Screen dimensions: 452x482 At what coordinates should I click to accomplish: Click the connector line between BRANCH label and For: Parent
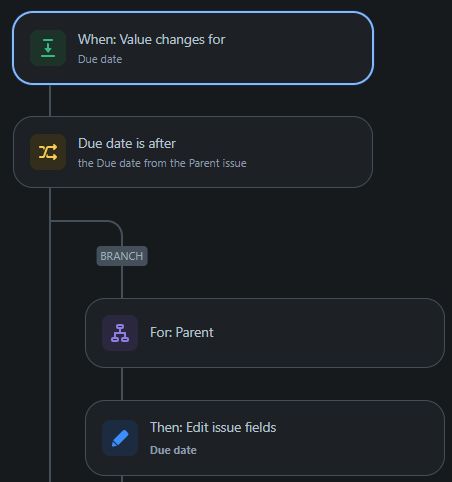click(122, 282)
